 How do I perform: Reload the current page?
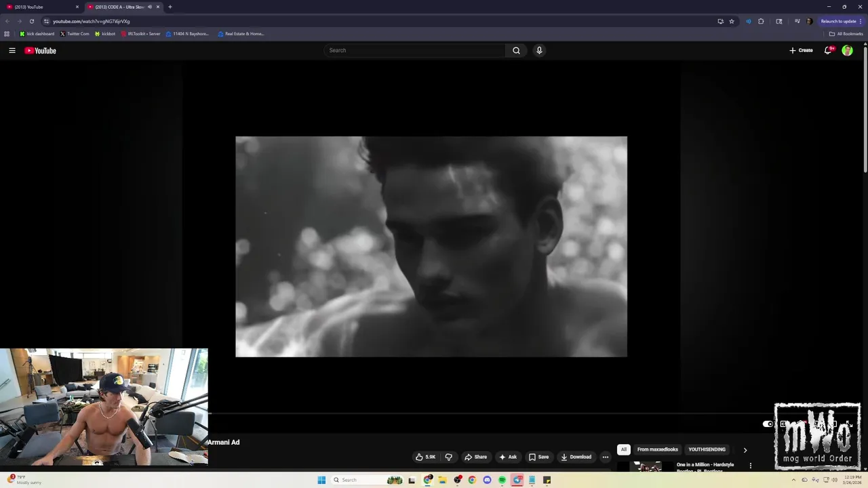point(32,21)
